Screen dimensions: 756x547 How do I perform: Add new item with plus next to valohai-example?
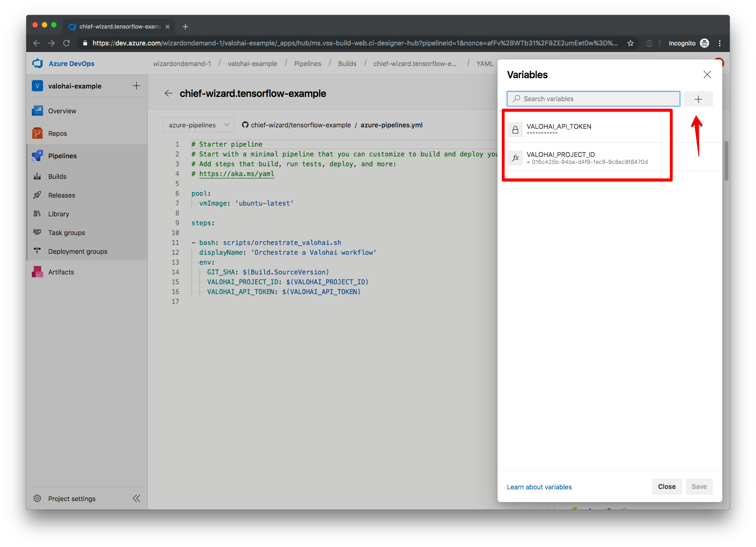point(136,86)
